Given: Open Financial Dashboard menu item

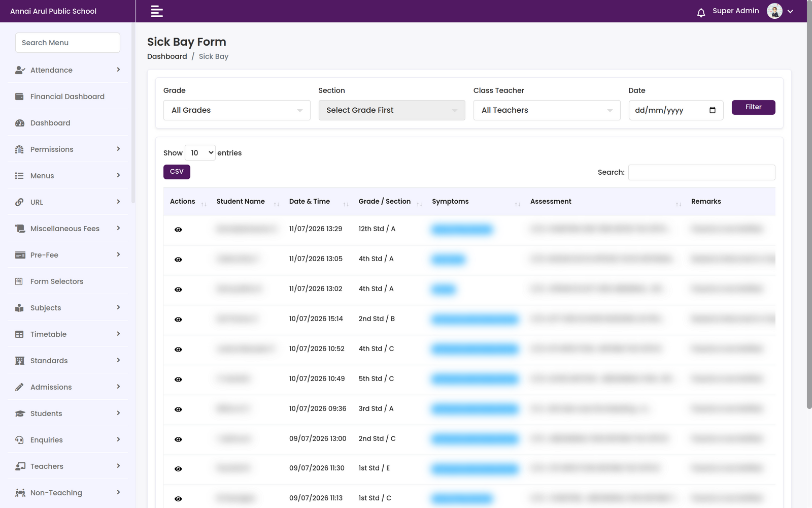Looking at the screenshot, I should (x=68, y=97).
